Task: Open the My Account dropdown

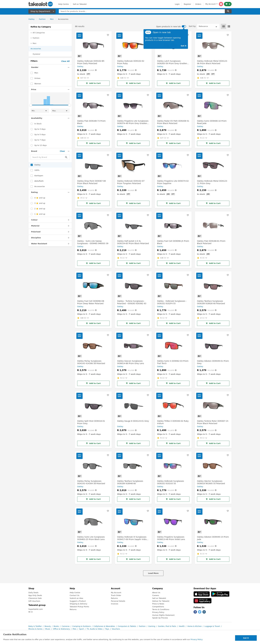Action: tap(211, 4)
